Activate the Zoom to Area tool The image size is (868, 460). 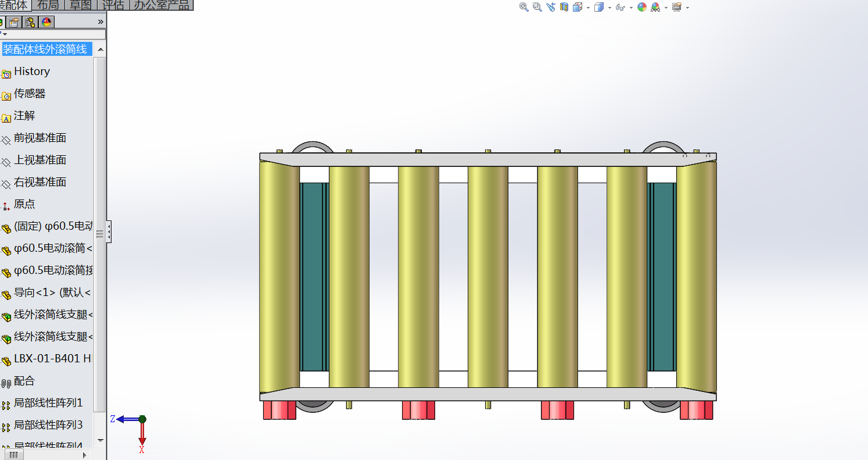pyautogui.click(x=537, y=7)
